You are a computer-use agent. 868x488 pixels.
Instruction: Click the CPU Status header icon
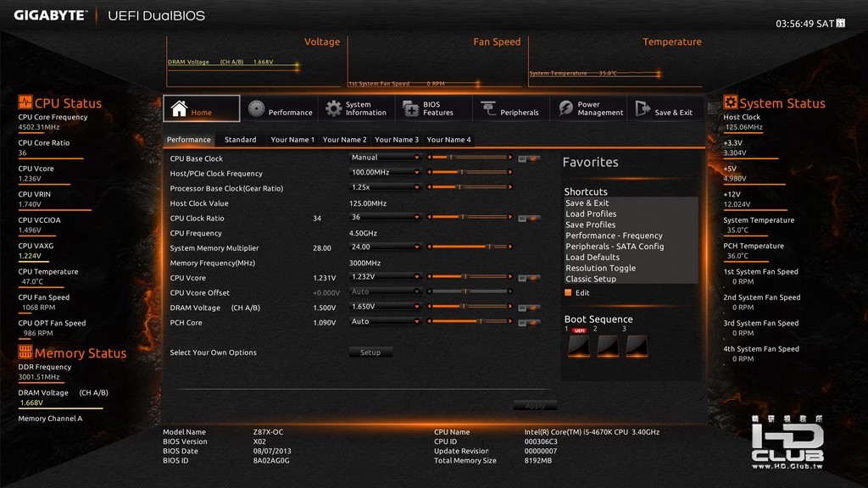click(25, 103)
